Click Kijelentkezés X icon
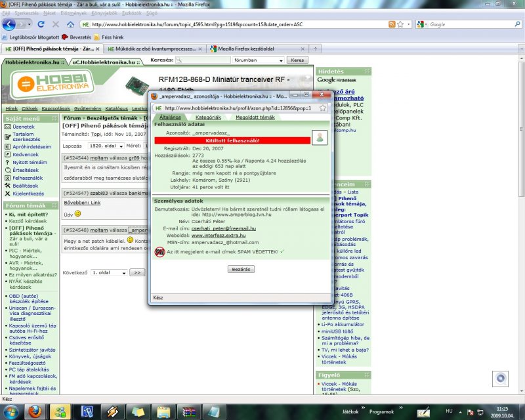This screenshot has width=525, height=420. coord(8,194)
